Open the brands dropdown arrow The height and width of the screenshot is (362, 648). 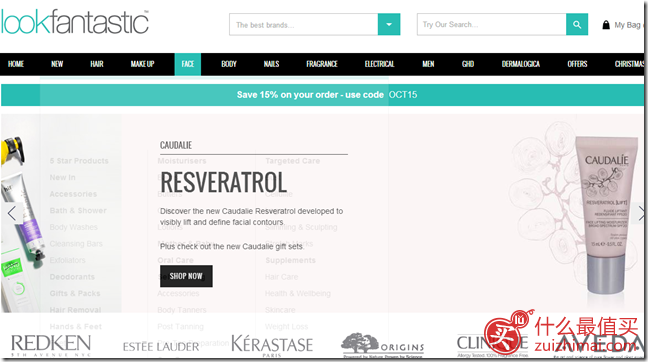(389, 24)
